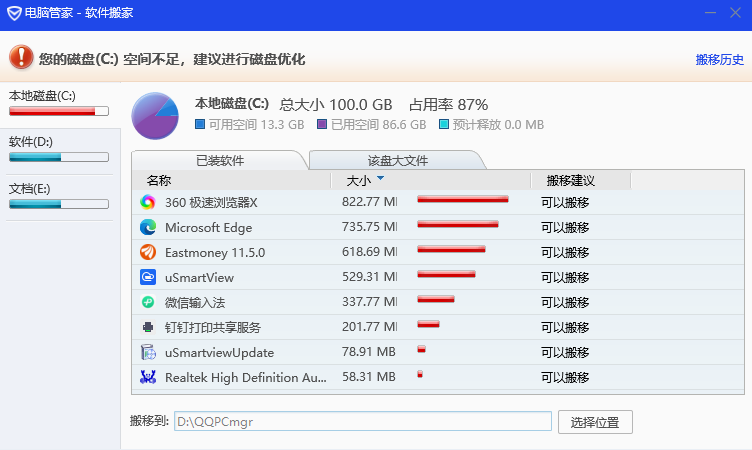Click the Realtek High Definition Audio icon

148,377
